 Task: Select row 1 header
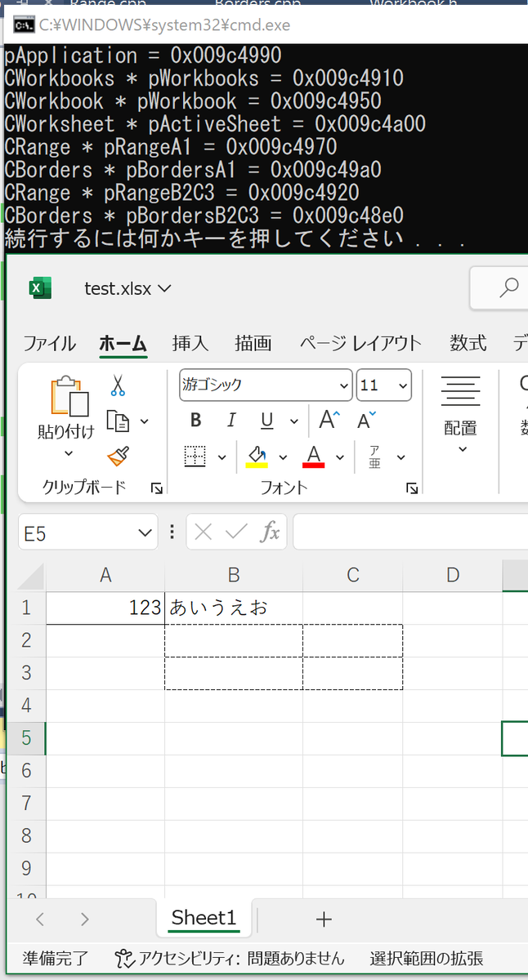27,608
